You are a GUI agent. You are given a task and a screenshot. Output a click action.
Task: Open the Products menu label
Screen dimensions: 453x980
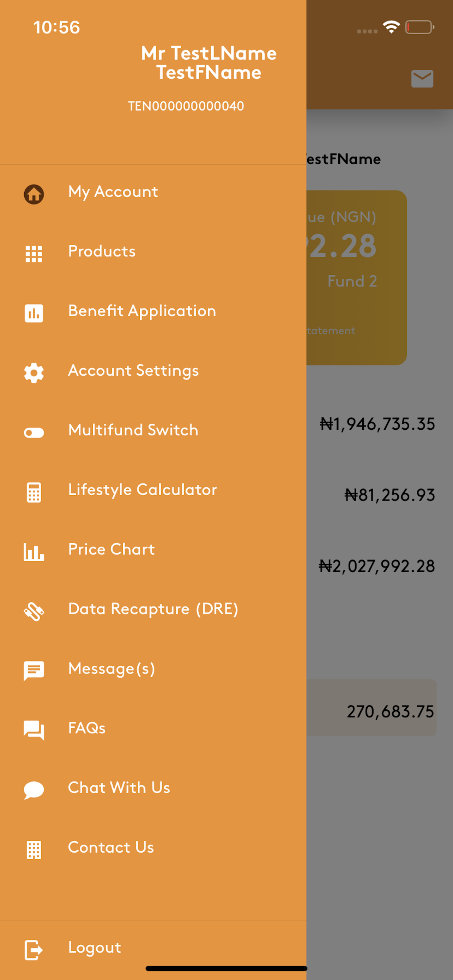point(102,251)
